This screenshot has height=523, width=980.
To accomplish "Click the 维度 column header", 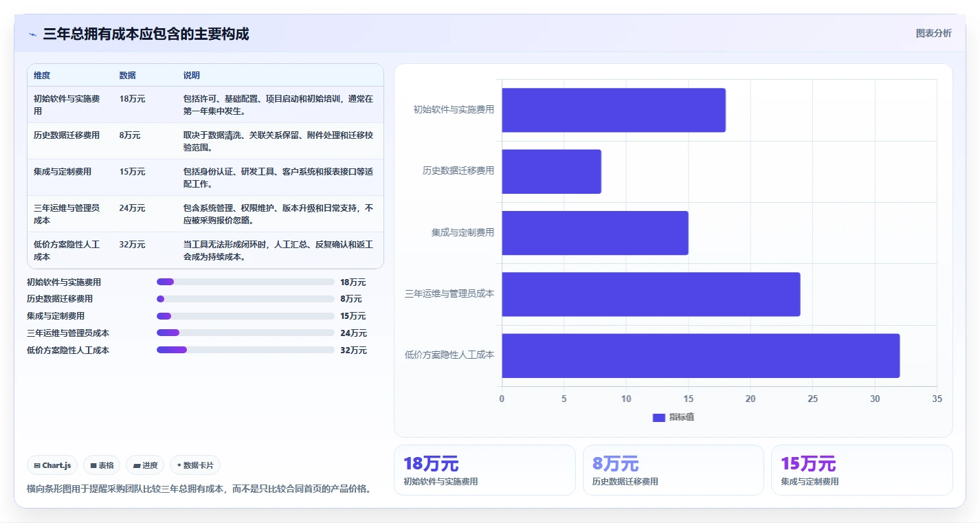I will (42, 76).
